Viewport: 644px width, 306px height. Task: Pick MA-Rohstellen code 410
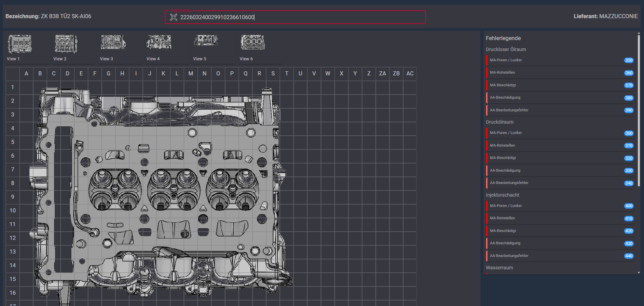tap(560, 218)
